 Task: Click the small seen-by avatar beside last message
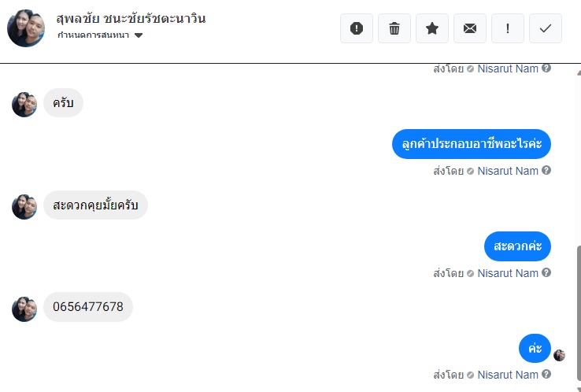(559, 355)
